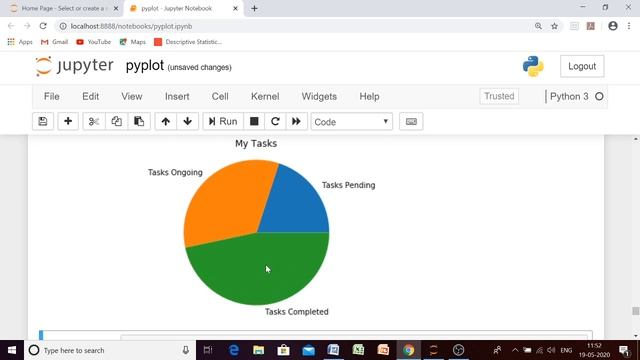Image resolution: width=640 pixels, height=360 pixels.
Task: Open the Insert menu
Action: click(177, 96)
